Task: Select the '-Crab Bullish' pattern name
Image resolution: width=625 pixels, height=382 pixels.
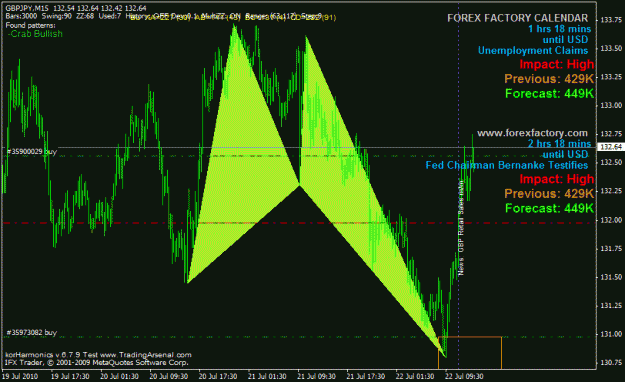Action: 35,34
